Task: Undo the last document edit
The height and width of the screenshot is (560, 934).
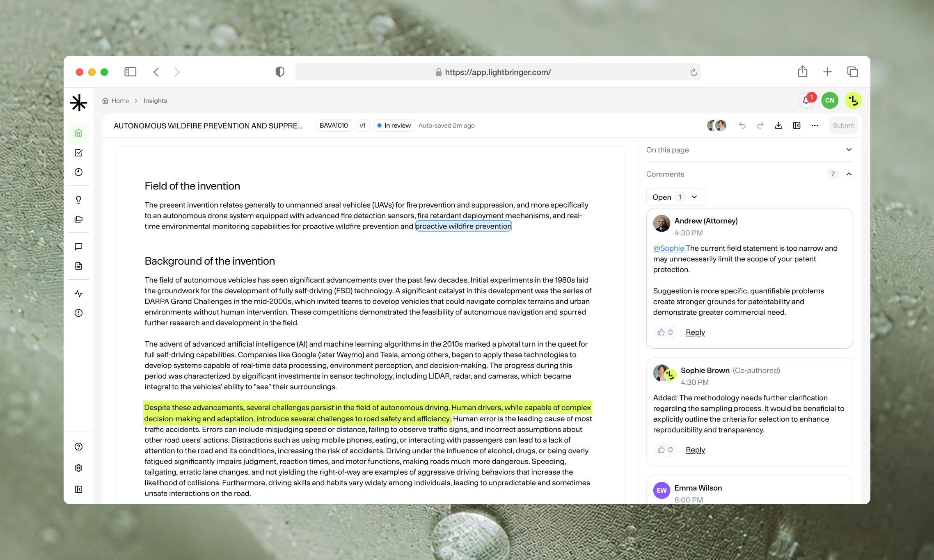Action: (742, 126)
